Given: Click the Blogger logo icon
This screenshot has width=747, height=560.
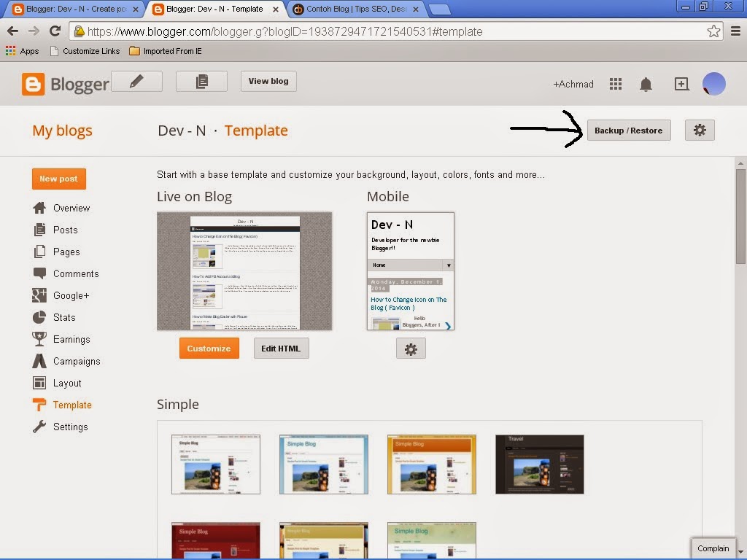Looking at the screenshot, I should click(x=33, y=85).
